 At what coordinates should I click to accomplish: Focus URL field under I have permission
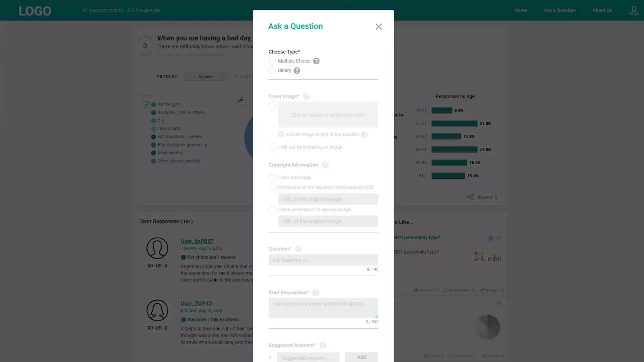[328, 221]
